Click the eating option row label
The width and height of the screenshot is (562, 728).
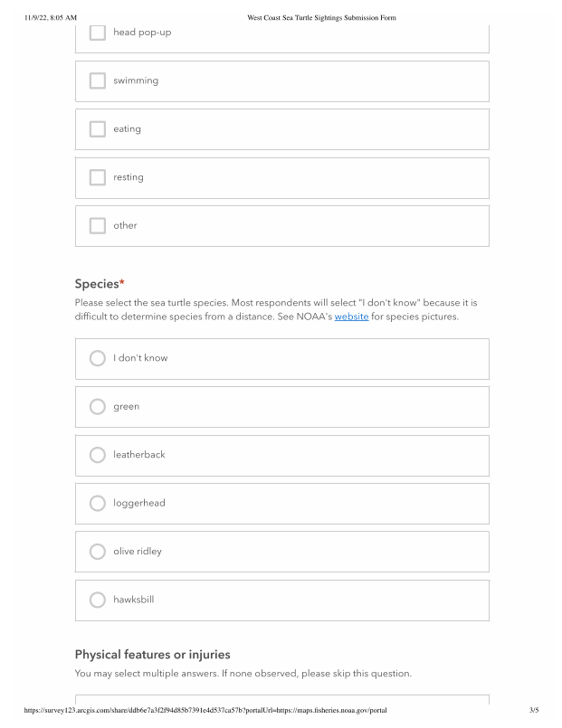pos(127,129)
